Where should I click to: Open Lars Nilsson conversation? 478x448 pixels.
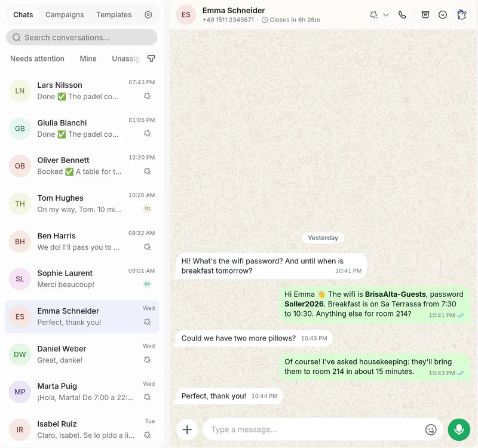82,91
